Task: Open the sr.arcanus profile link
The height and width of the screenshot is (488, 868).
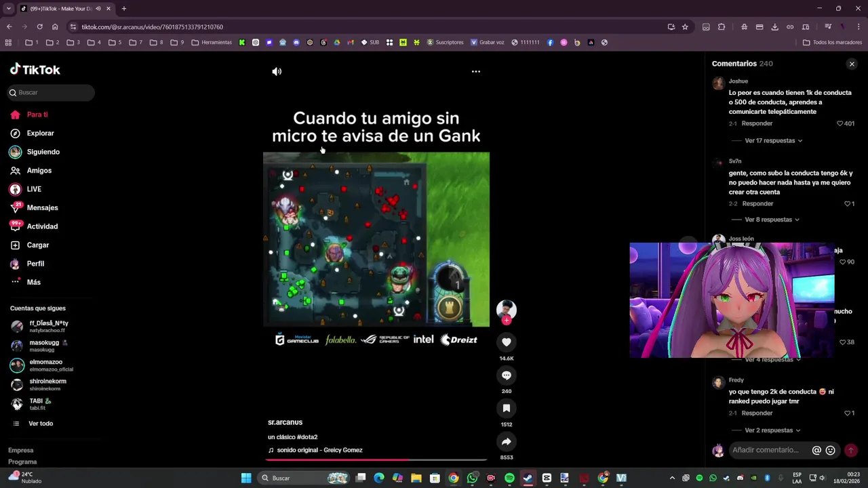Action: pos(285,422)
